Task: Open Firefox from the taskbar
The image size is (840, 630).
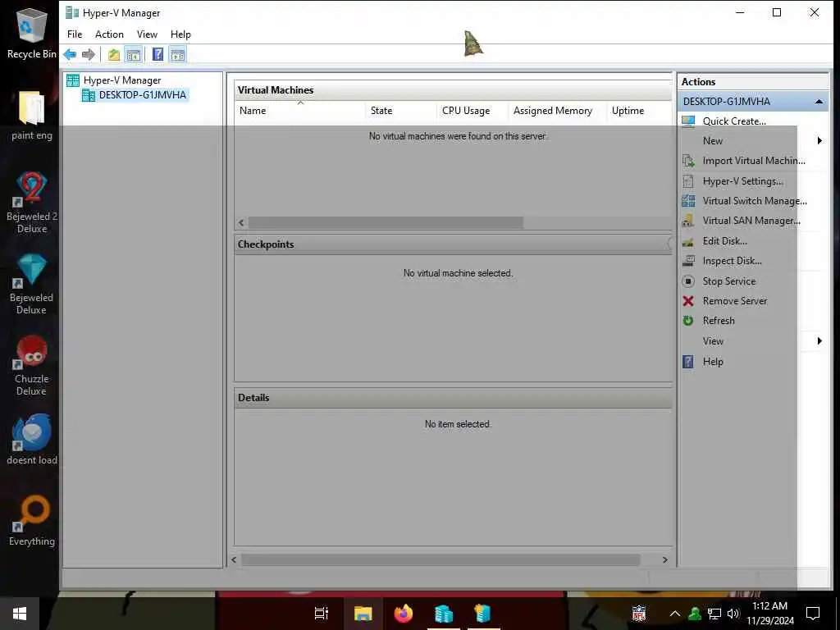Action: pyautogui.click(x=404, y=614)
